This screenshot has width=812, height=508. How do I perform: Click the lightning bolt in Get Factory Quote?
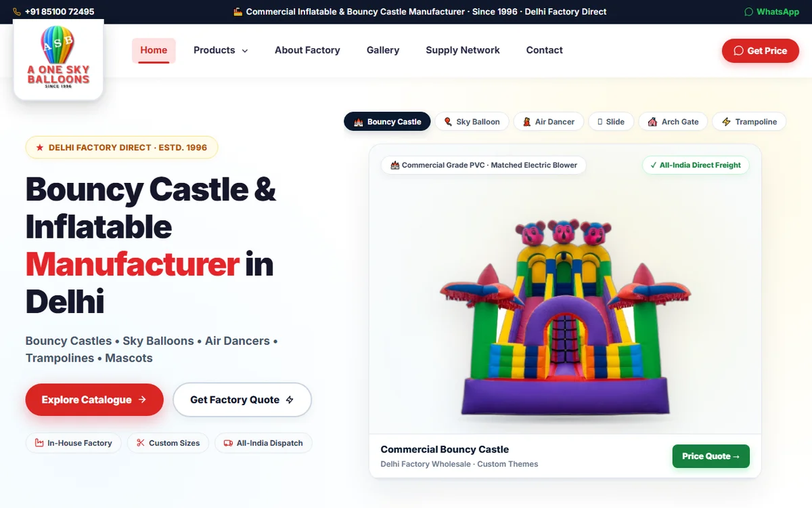click(290, 400)
